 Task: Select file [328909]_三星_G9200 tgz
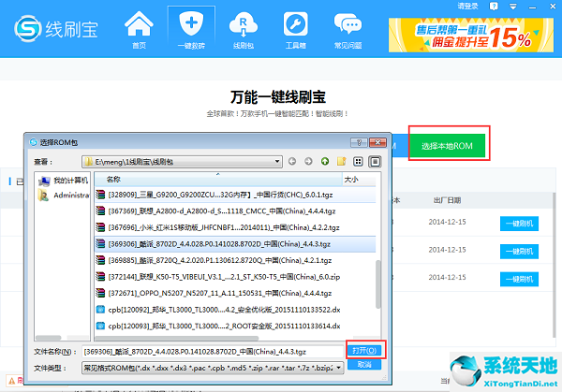[235, 195]
